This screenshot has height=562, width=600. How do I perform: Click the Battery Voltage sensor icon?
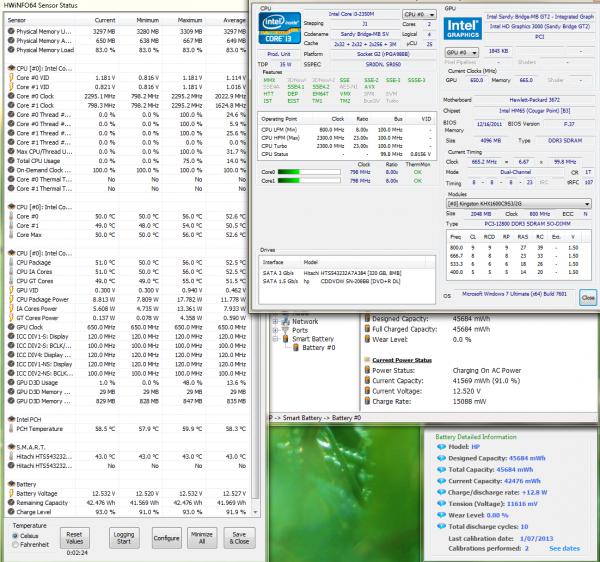point(11,494)
